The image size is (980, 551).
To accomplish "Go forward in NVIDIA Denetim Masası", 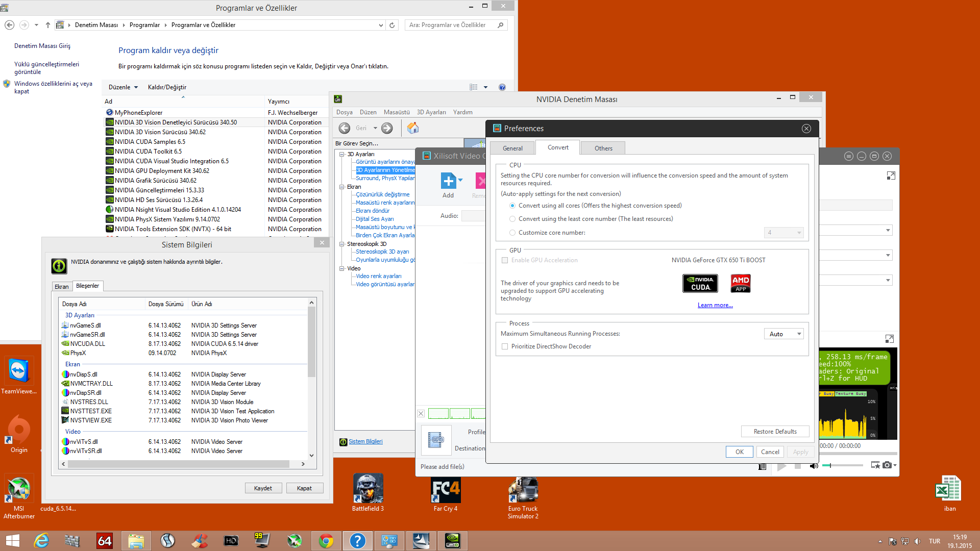I will click(387, 128).
